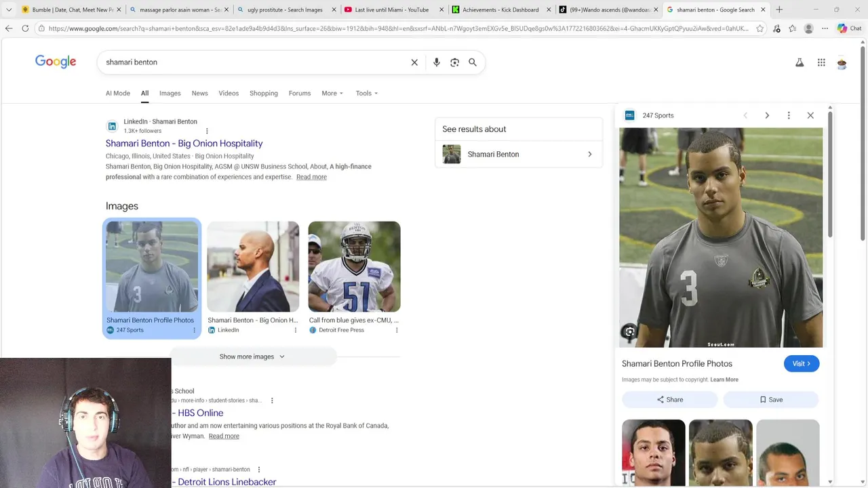The width and height of the screenshot is (868, 488).
Task: Start voice search with the microphone icon
Action: click(x=437, y=62)
